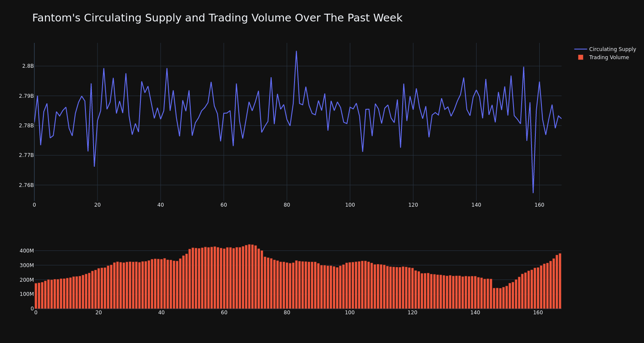This screenshot has height=343, width=644.
Task: Click the 2.78B y-axis label
Action: 26,126
